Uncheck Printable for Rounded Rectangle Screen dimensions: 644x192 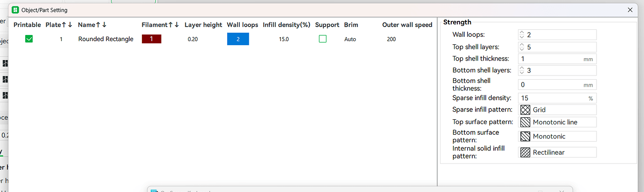(29, 39)
